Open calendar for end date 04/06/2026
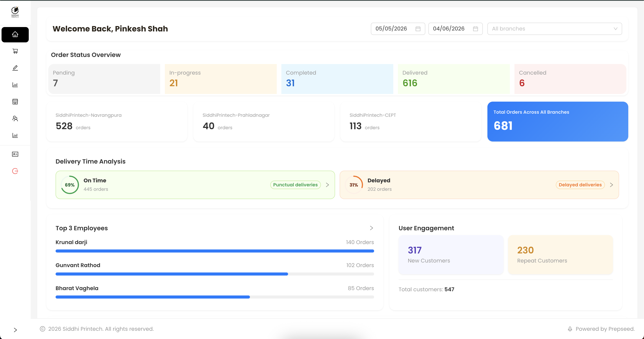The image size is (644, 339). coord(475,29)
